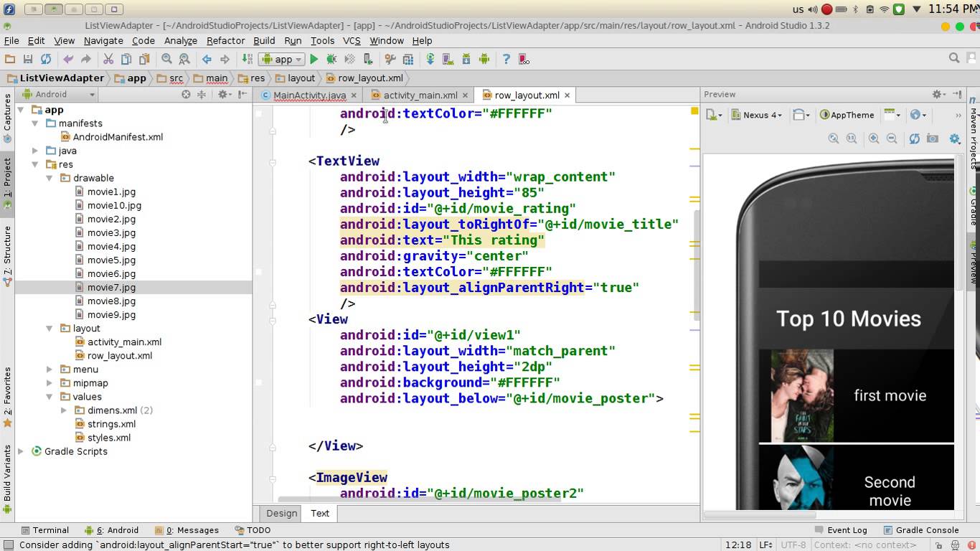Capture preview screenshot with camera icon

[x=933, y=138]
